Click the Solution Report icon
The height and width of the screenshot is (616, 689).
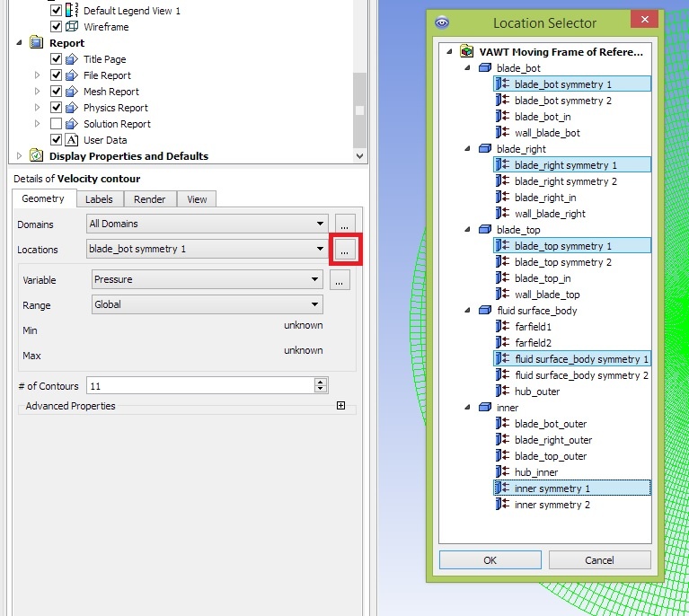[72, 124]
